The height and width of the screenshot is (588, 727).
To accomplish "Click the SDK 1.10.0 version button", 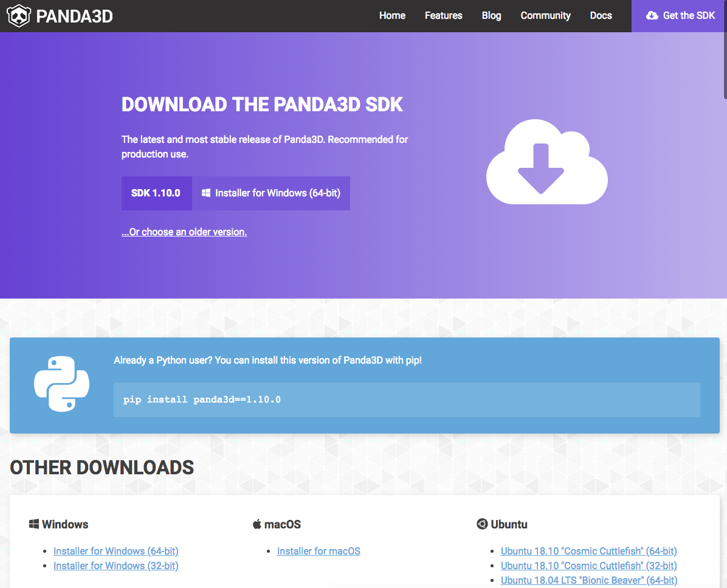I will click(x=157, y=193).
